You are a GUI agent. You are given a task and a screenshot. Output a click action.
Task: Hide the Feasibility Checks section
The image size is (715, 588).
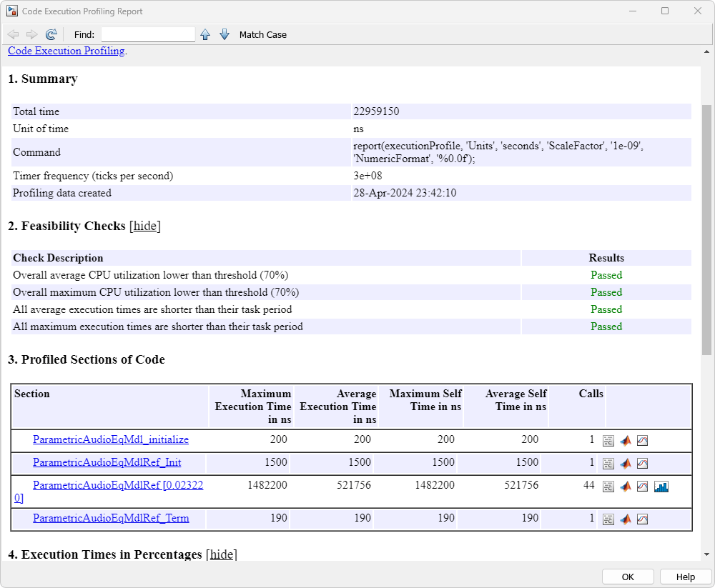coord(145,226)
